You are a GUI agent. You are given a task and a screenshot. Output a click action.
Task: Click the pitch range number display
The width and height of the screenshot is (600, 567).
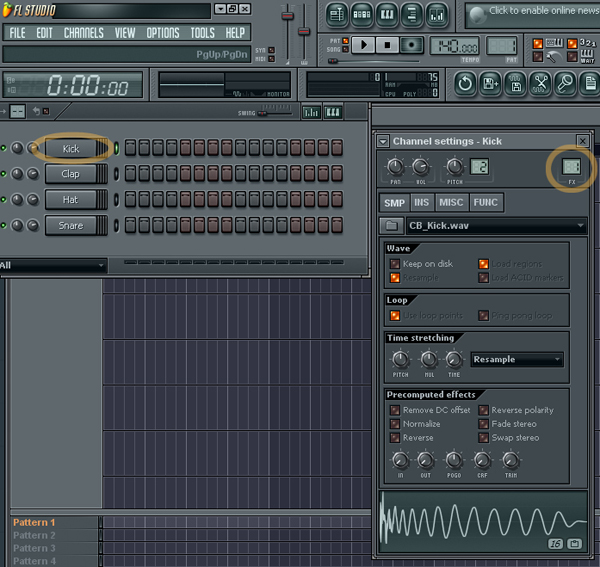479,167
